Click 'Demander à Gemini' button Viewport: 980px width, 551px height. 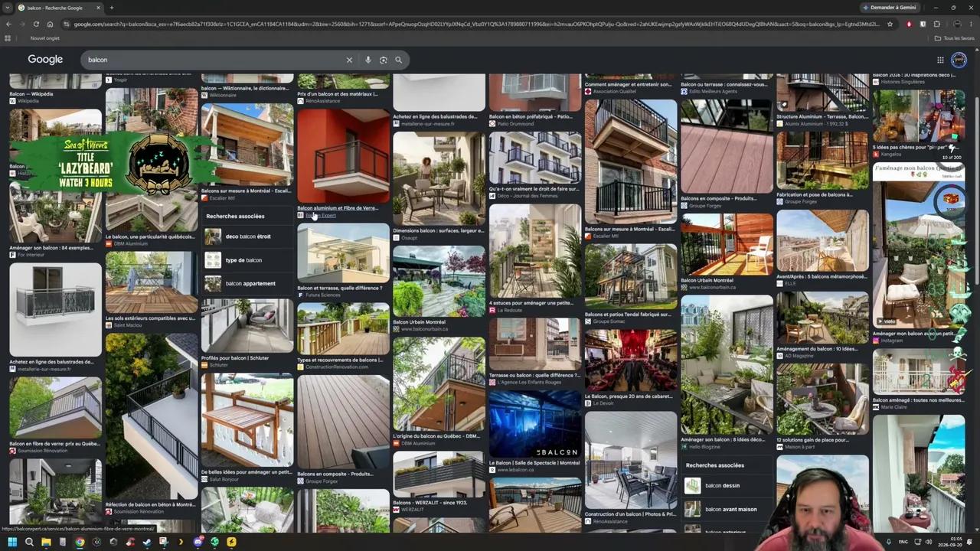[x=889, y=8]
